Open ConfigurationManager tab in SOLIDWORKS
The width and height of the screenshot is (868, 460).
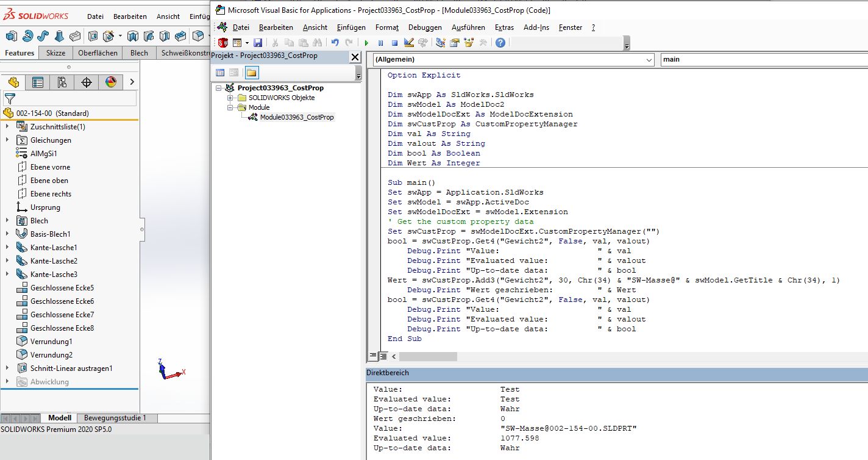pyautogui.click(x=62, y=82)
